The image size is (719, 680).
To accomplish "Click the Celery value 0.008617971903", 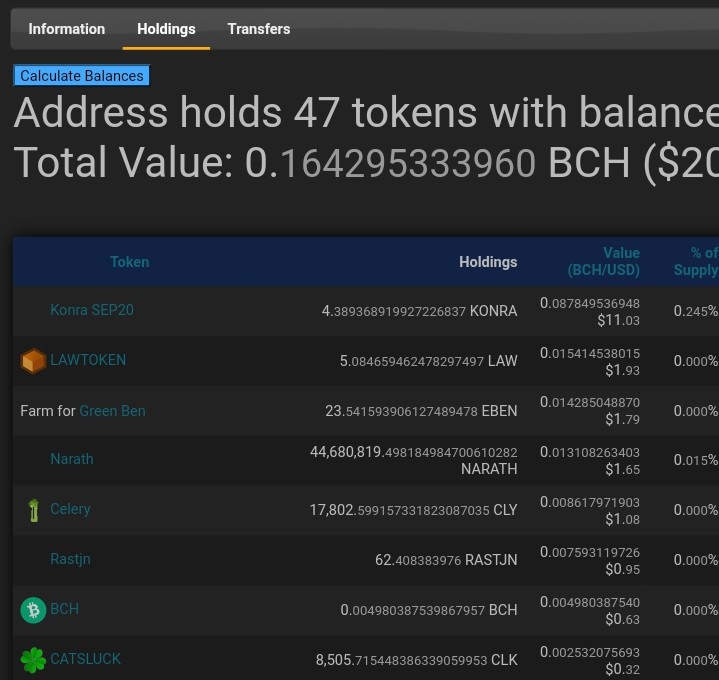I will (x=590, y=502).
